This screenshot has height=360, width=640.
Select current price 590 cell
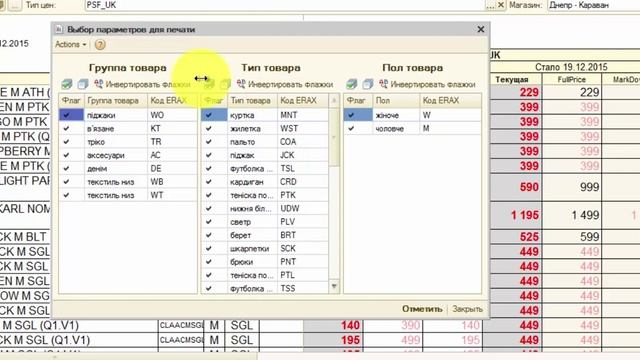(516, 187)
